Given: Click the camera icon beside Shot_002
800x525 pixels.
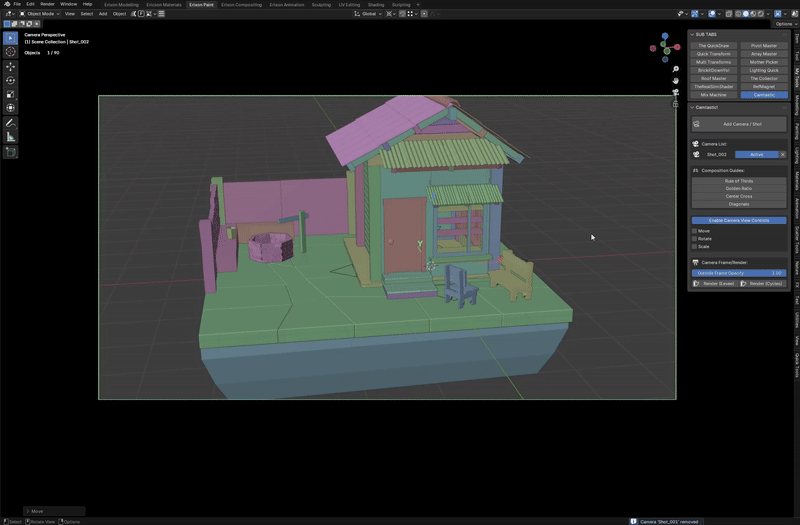Looking at the screenshot, I should [696, 155].
